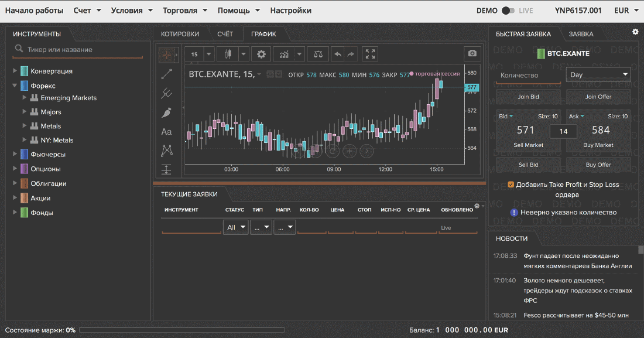Open the indicators chart button
Screen dimensions: 644x338
coord(284,54)
